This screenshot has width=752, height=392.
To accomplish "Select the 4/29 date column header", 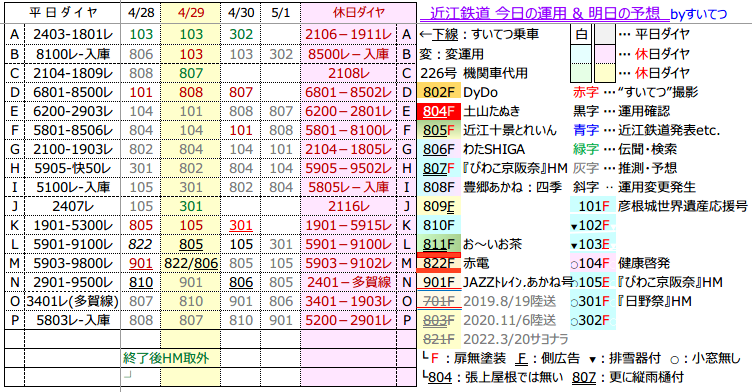I will [x=191, y=13].
